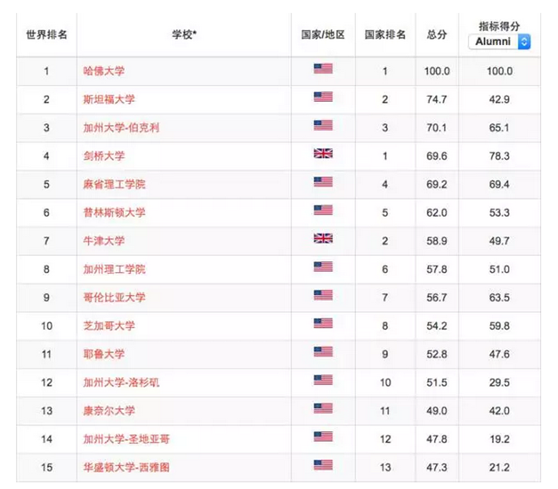Click the 总分 column header

pyautogui.click(x=437, y=35)
